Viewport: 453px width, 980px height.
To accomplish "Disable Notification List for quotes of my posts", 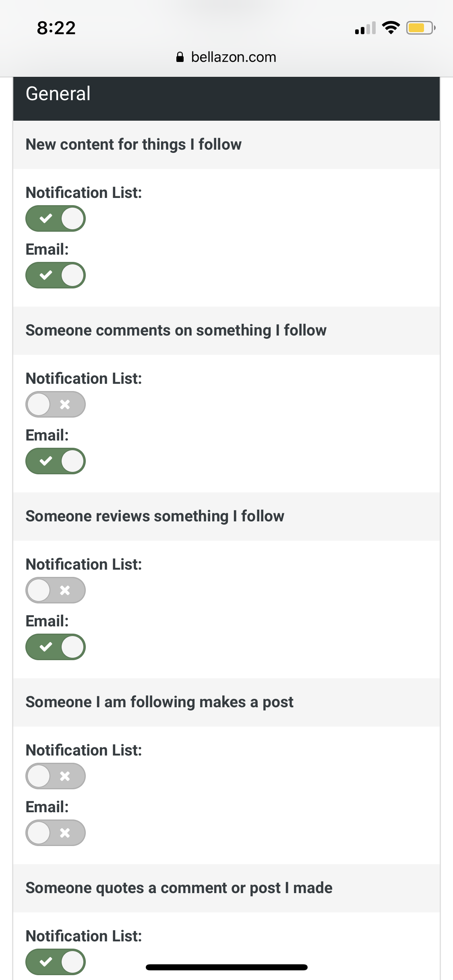I will coord(56,962).
